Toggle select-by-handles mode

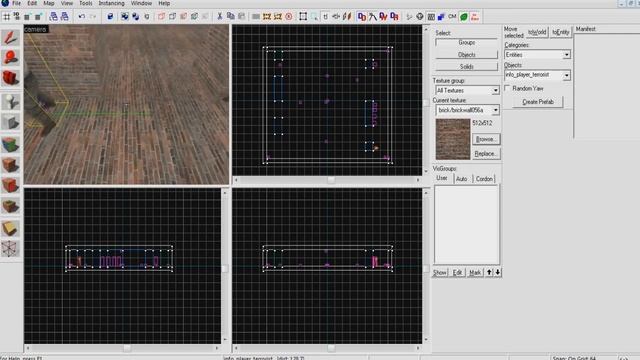(x=303, y=17)
